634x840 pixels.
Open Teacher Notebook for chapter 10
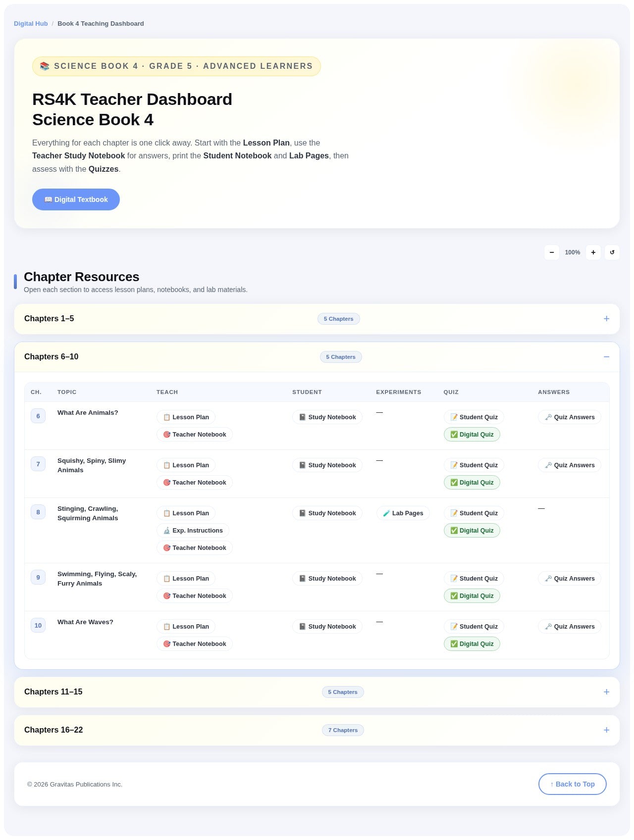(195, 644)
